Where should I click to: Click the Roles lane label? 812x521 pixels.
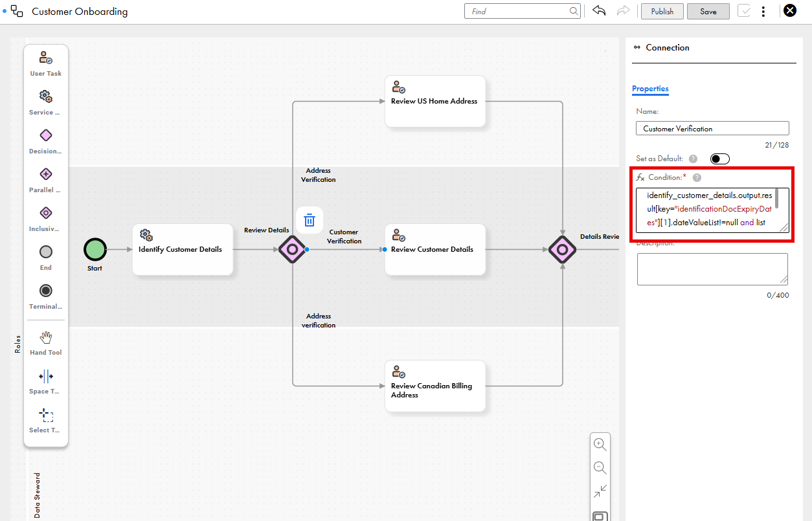(17, 344)
